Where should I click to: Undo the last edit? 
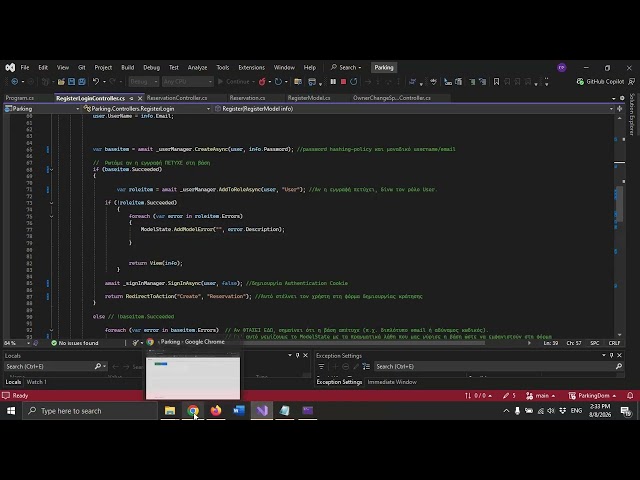tap(96, 82)
